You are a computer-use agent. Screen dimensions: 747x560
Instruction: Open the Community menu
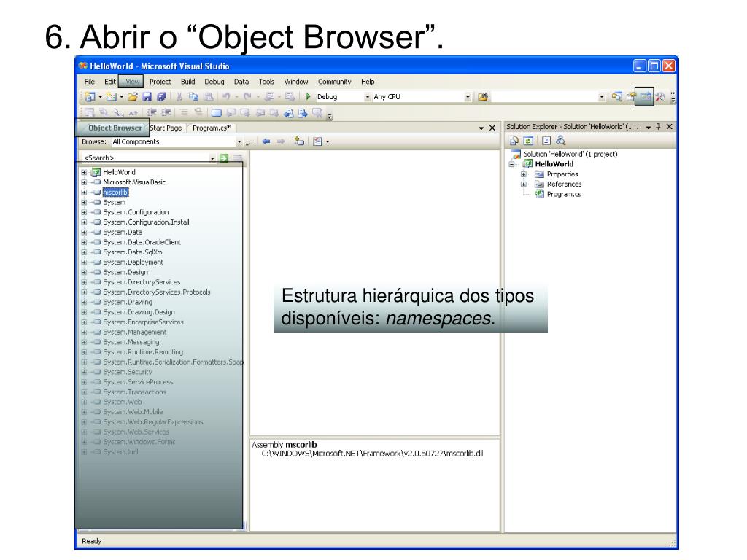pos(334,82)
